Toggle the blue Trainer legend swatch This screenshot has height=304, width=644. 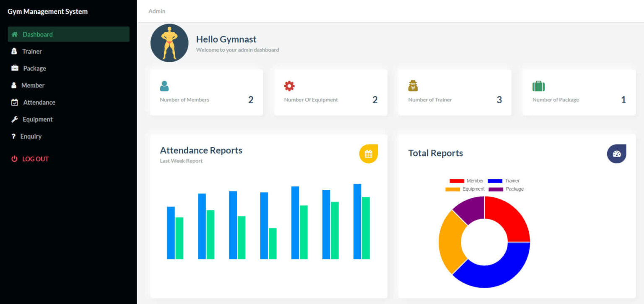point(495,181)
